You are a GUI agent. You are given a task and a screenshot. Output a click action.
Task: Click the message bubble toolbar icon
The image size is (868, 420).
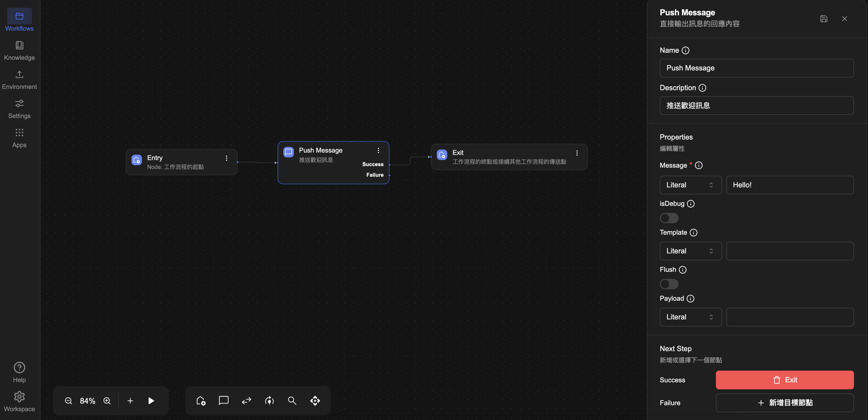tap(223, 401)
